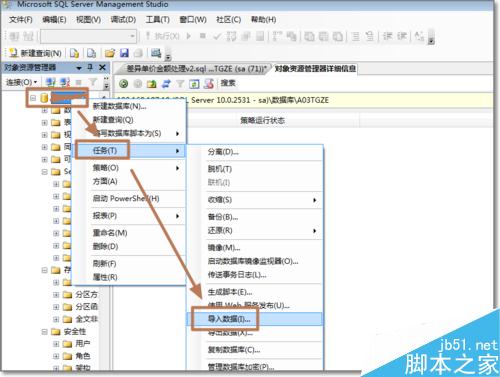Click the blue floppy disk save icon
The width and height of the screenshot is (500, 377).
124,53
